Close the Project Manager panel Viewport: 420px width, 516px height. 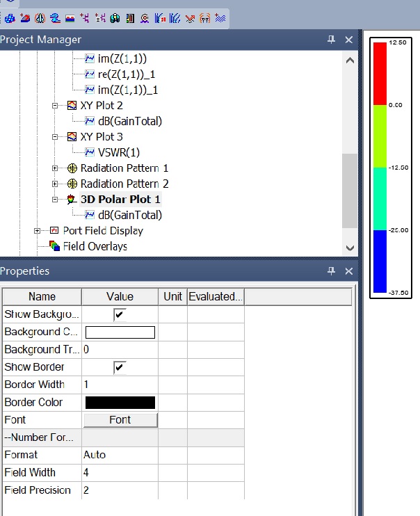(x=349, y=40)
